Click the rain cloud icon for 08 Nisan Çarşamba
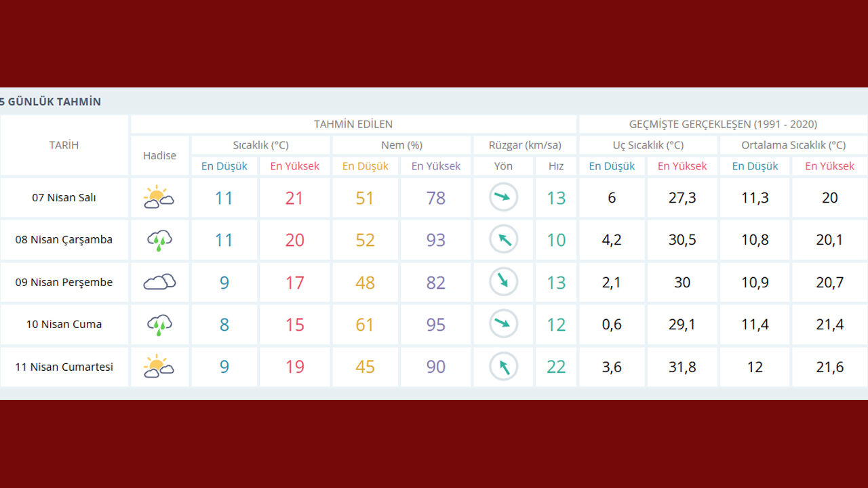The height and width of the screenshot is (488, 868). pyautogui.click(x=159, y=240)
